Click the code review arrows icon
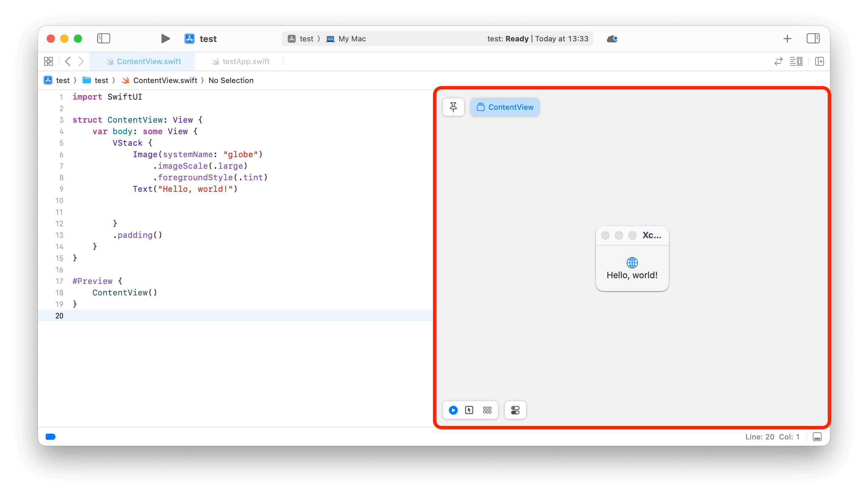The height and width of the screenshot is (496, 868). [x=778, y=61]
